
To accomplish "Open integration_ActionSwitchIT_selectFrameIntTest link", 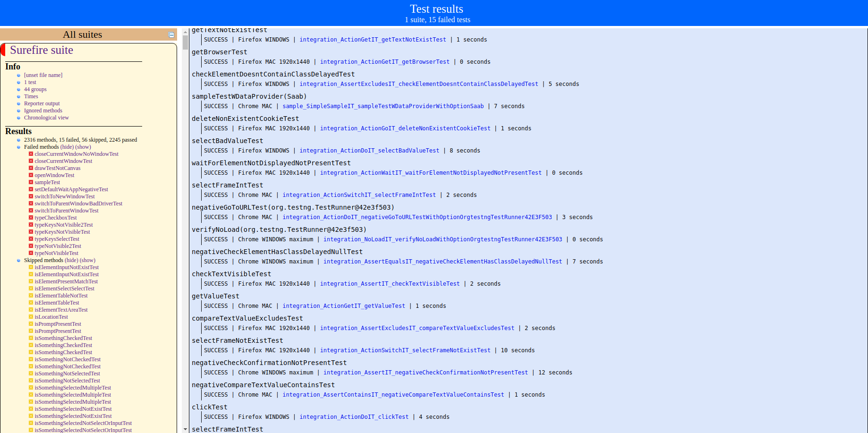I will (359, 195).
